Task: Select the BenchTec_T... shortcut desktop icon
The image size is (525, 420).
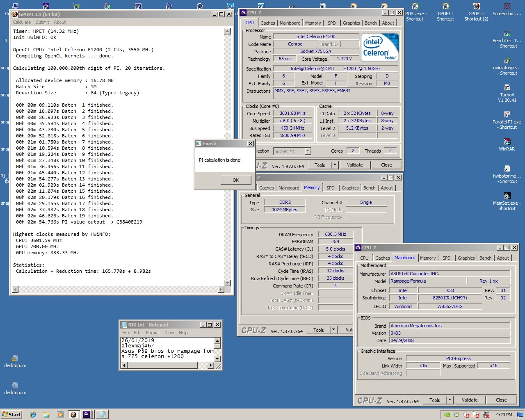Action: (x=507, y=39)
